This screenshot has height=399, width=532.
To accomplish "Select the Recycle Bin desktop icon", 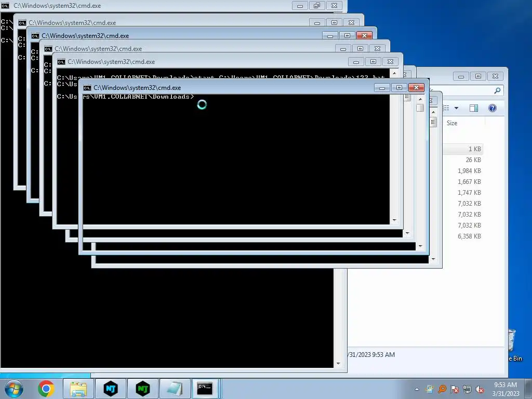I will (x=514, y=345).
